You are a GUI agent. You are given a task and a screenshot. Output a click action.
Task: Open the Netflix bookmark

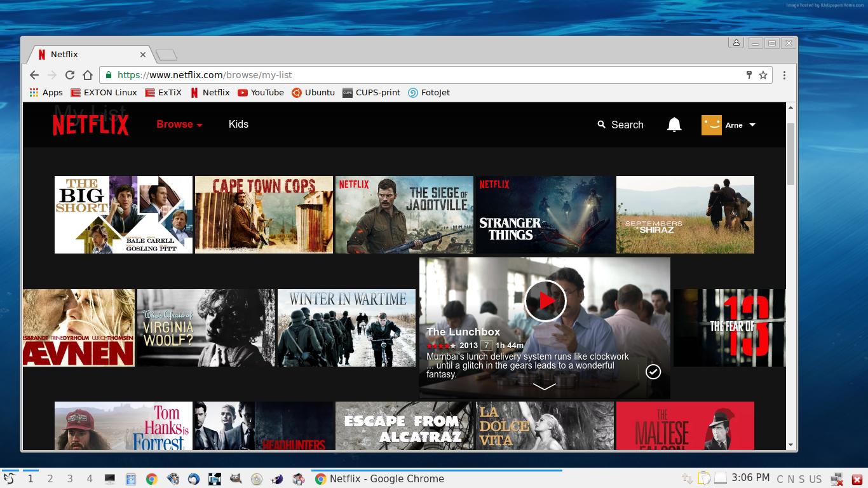210,92
